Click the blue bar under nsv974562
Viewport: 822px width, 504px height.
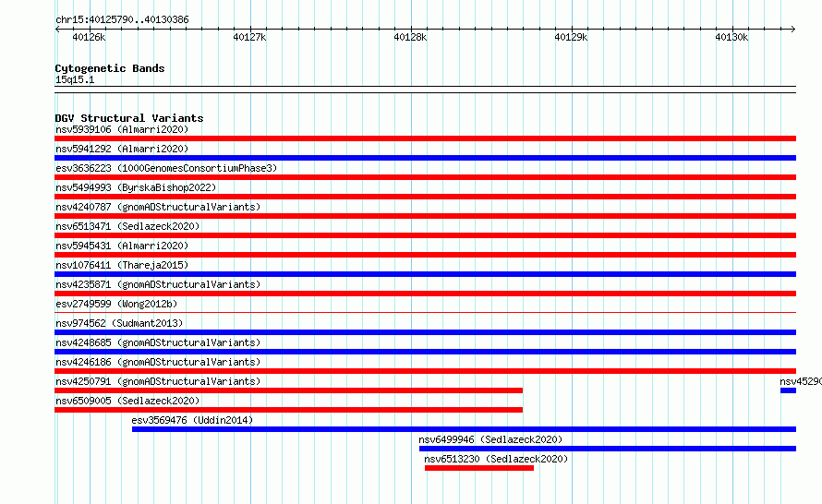(425, 332)
